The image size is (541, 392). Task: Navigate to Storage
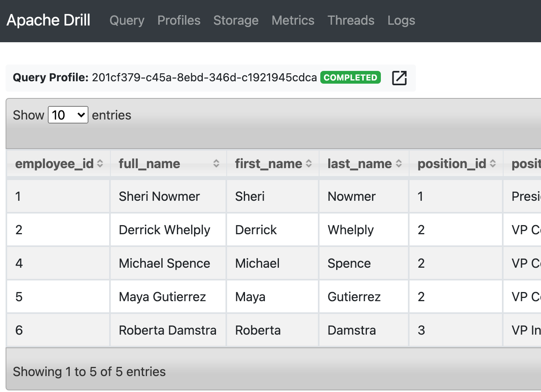coord(236,20)
